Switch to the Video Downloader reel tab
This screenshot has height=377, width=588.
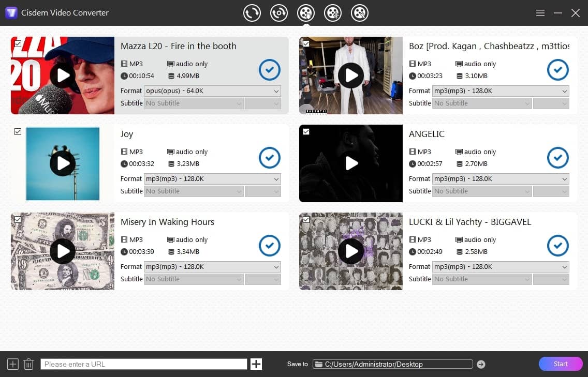pyautogui.click(x=306, y=13)
